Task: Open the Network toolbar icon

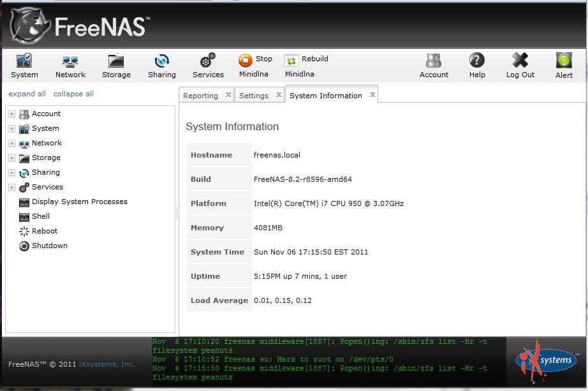Action: (70, 66)
